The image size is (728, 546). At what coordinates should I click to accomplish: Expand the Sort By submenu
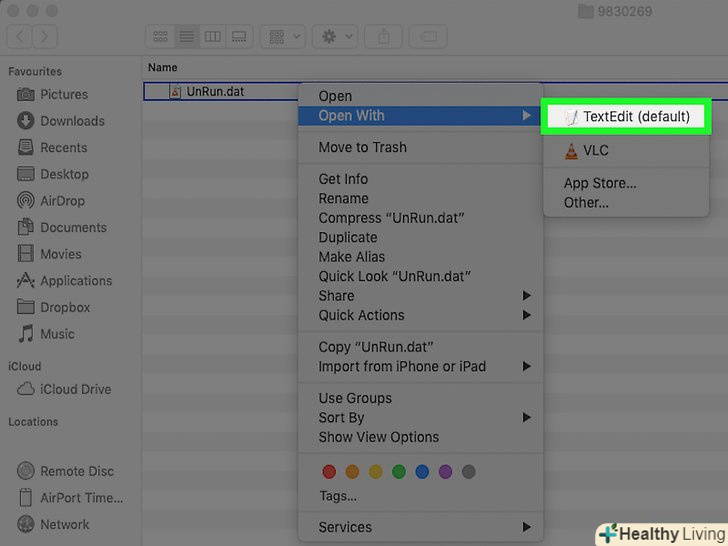(x=420, y=417)
